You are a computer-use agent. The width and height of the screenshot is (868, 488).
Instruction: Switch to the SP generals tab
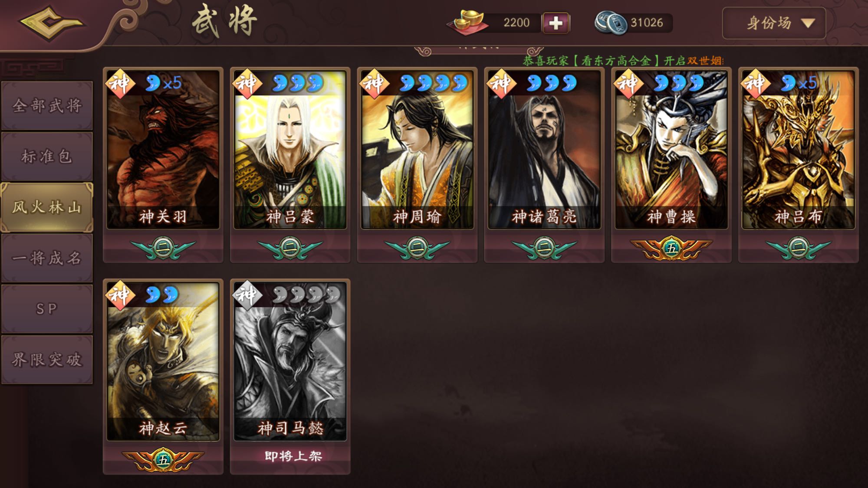[x=47, y=309]
